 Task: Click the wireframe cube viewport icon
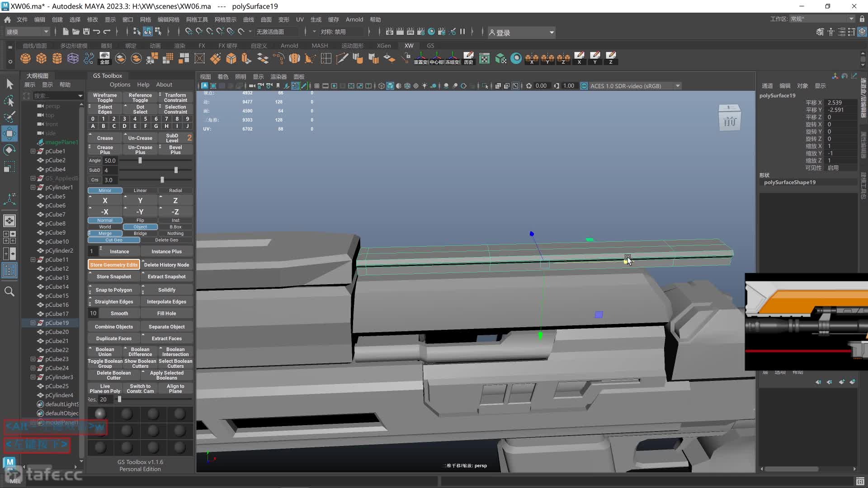[x=381, y=86]
